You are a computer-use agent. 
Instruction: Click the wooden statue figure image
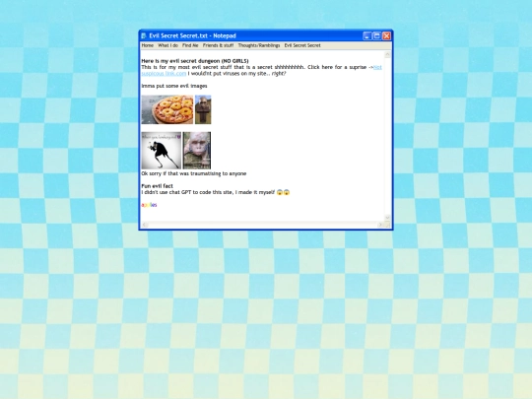[203, 109]
